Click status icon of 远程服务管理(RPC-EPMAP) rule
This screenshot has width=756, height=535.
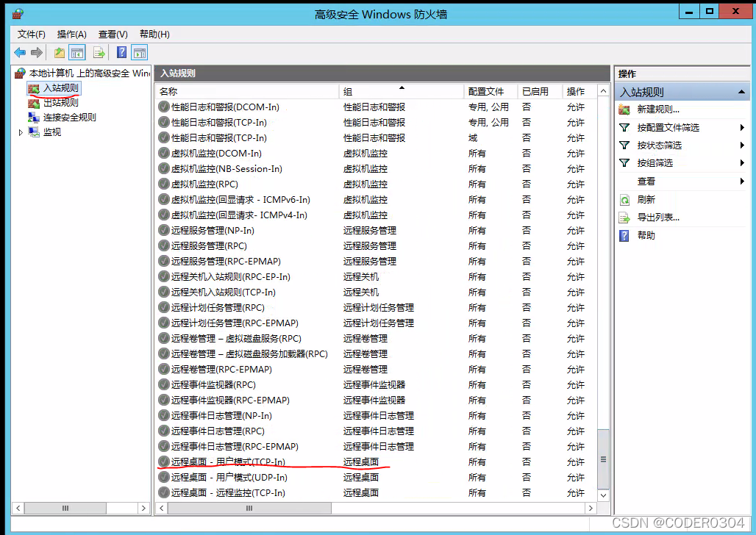point(164,261)
